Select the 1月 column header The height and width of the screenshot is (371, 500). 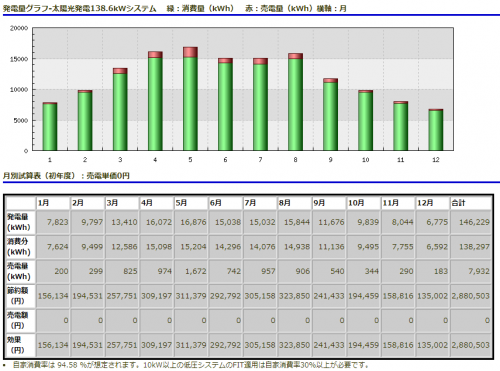click(x=53, y=203)
